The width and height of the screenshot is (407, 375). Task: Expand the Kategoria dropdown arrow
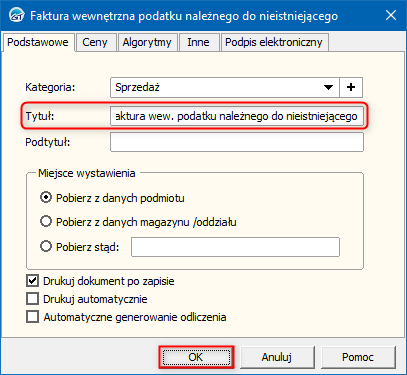point(328,87)
